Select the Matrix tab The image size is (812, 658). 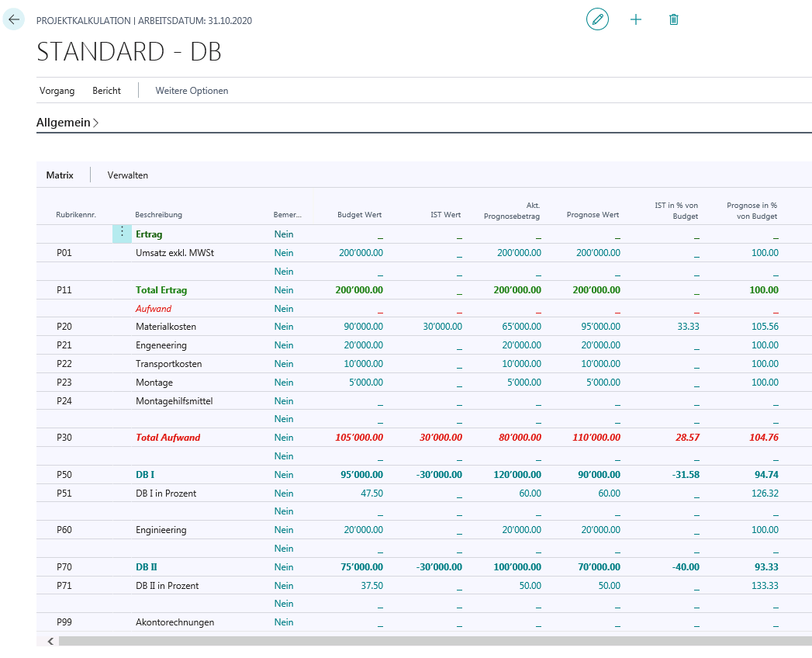(x=60, y=175)
